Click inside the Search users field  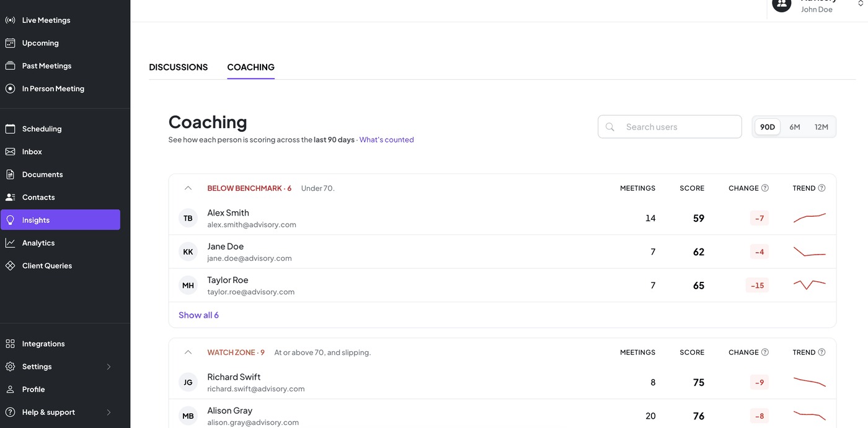(670, 127)
